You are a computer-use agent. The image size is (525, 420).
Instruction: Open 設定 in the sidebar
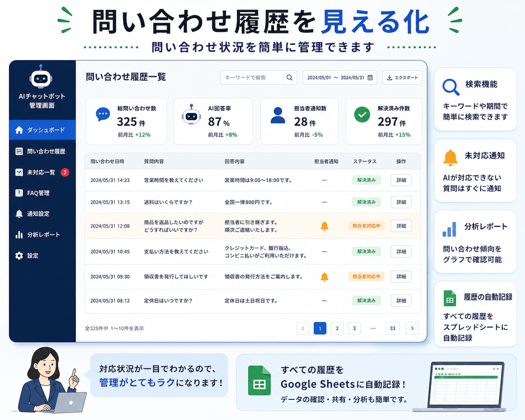42,256
